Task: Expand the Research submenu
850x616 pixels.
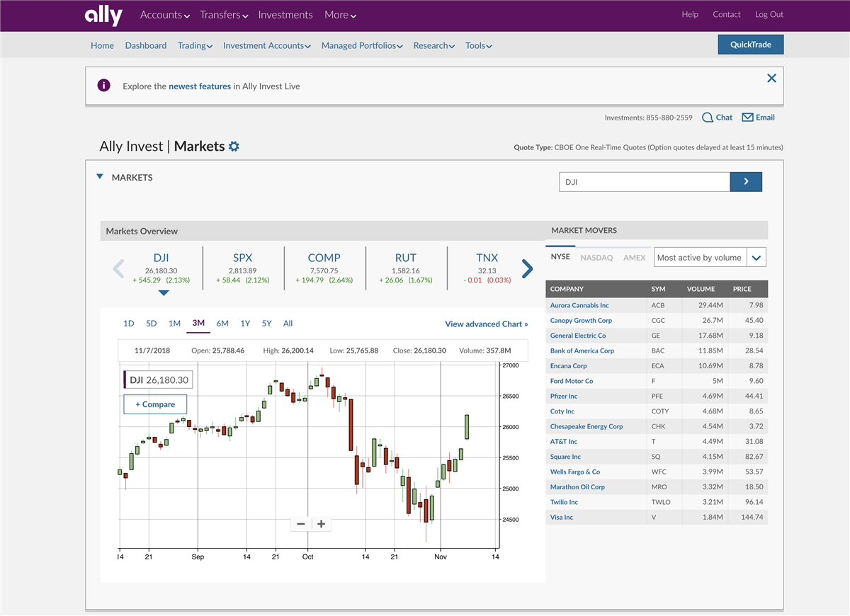Action: pyautogui.click(x=434, y=45)
